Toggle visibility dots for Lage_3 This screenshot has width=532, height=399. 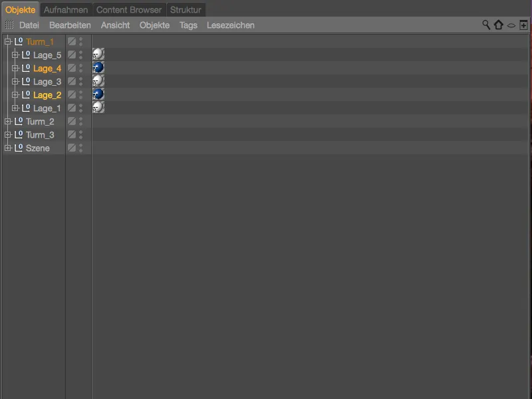(80, 81)
